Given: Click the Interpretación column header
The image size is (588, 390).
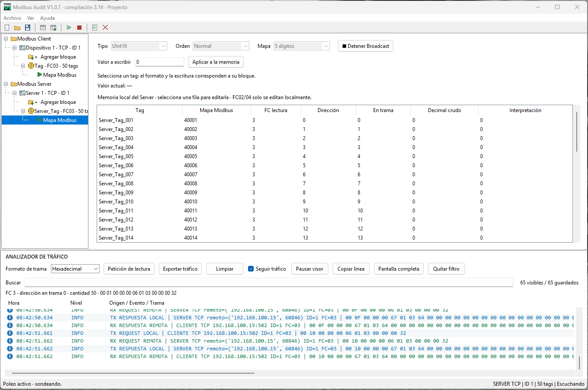Looking at the screenshot, I should click(525, 110).
